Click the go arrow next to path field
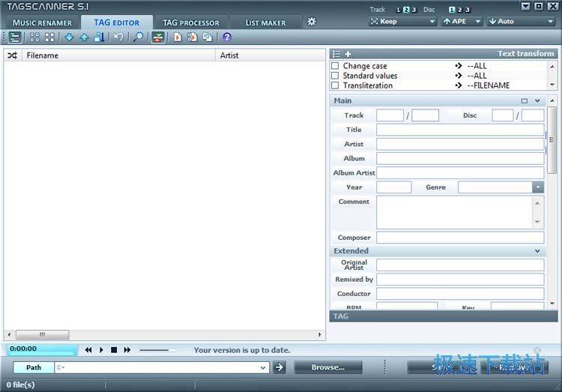The width and height of the screenshot is (562, 392). point(280,367)
